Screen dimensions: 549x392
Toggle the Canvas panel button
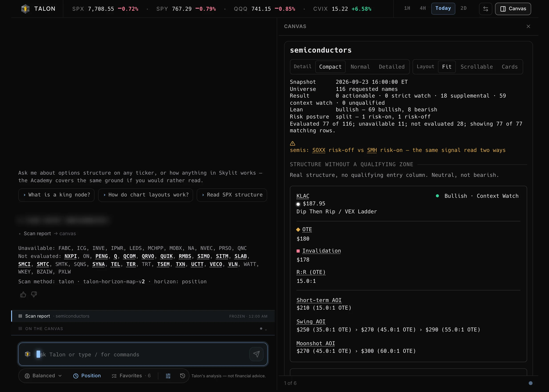point(513,9)
